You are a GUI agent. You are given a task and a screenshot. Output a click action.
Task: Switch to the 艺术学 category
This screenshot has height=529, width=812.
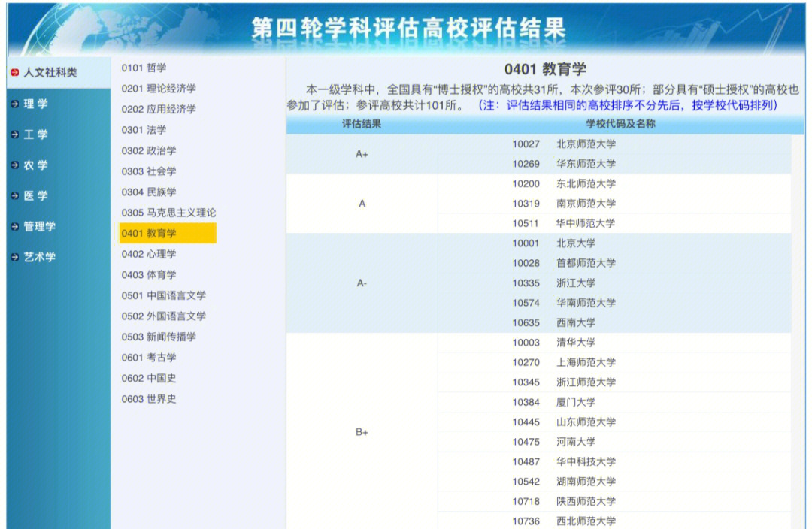coord(39,257)
